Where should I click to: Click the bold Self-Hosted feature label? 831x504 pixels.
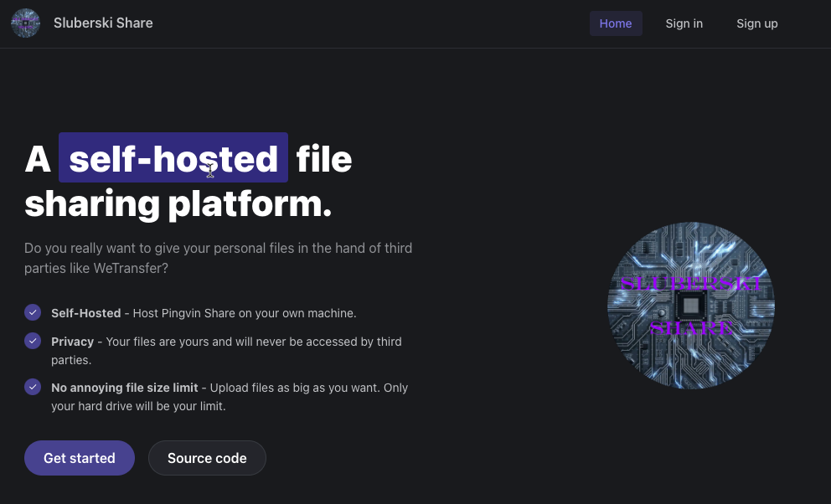(x=85, y=313)
